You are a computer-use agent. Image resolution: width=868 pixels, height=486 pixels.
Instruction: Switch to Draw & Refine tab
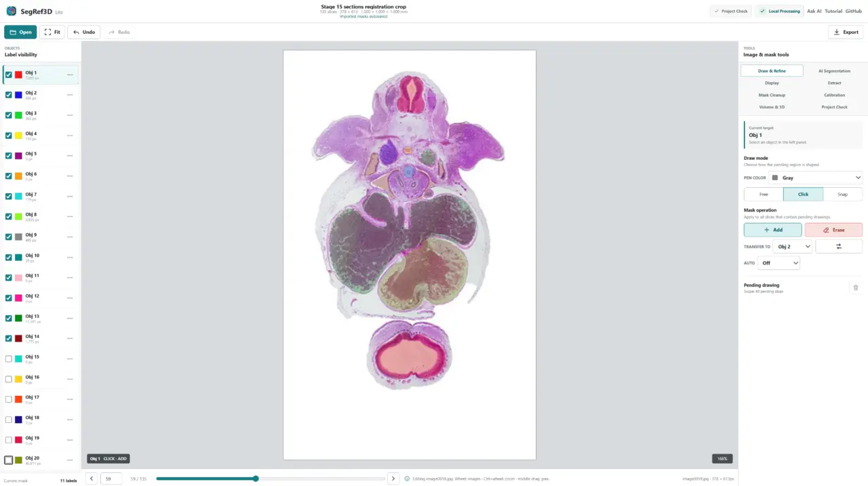pyautogui.click(x=772, y=70)
